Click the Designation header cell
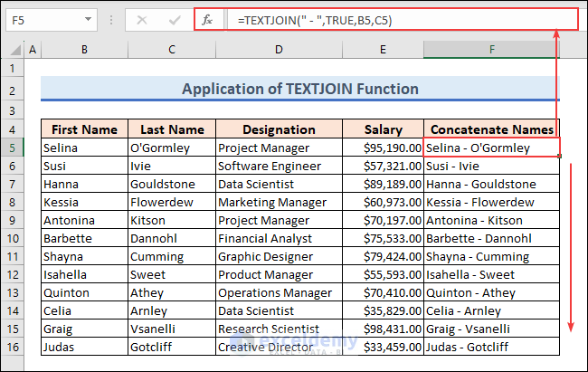The image size is (588, 372). pos(278,129)
